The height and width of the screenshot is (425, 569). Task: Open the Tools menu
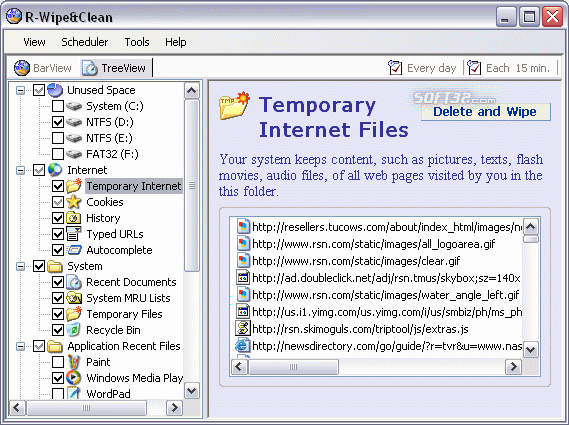(137, 42)
